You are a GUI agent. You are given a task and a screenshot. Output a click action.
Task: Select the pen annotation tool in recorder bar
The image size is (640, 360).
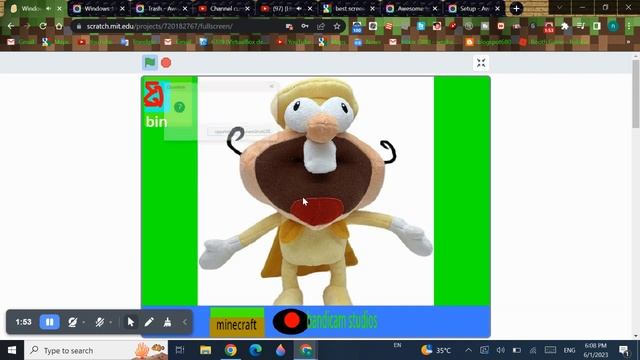point(149,322)
